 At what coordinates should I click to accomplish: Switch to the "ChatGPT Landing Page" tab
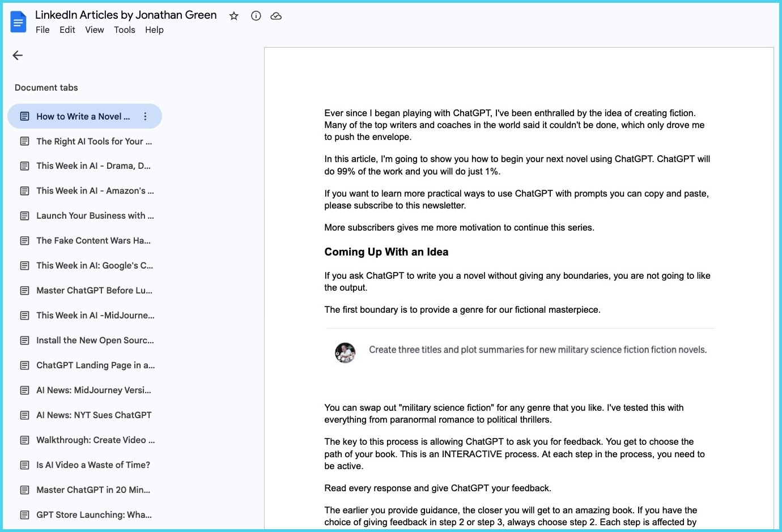(x=95, y=365)
